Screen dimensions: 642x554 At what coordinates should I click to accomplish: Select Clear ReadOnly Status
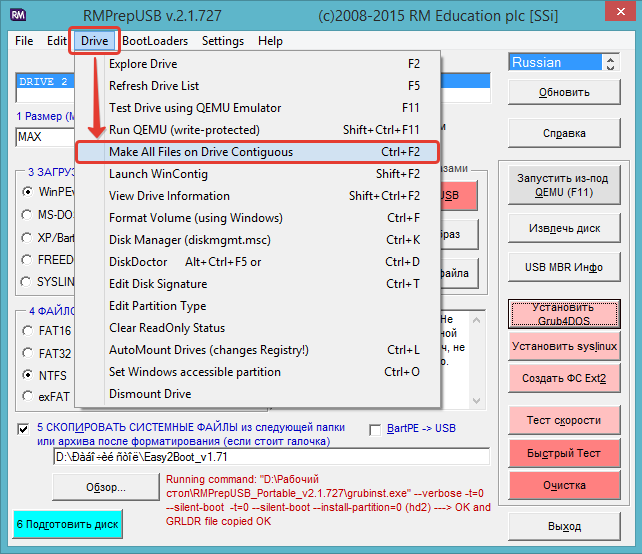point(258,328)
